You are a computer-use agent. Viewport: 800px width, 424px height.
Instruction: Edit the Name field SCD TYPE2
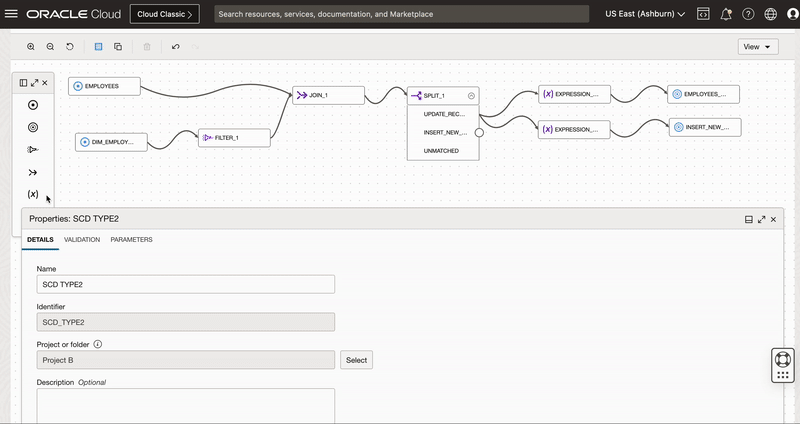(x=186, y=284)
